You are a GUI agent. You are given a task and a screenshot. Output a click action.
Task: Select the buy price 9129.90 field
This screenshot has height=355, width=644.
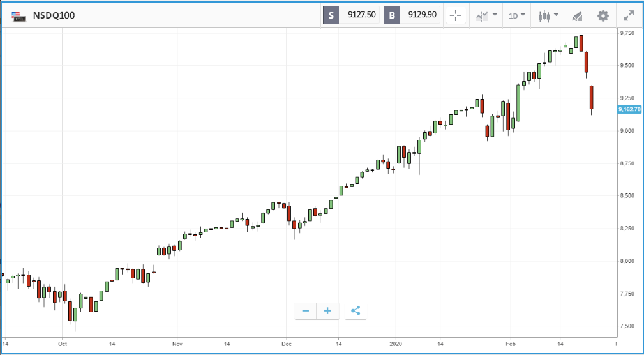(420, 15)
